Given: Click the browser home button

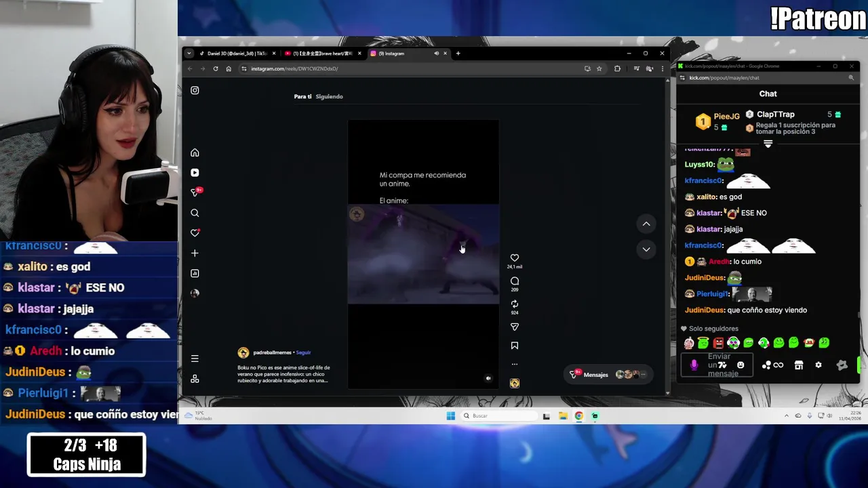Looking at the screenshot, I should click(x=229, y=68).
